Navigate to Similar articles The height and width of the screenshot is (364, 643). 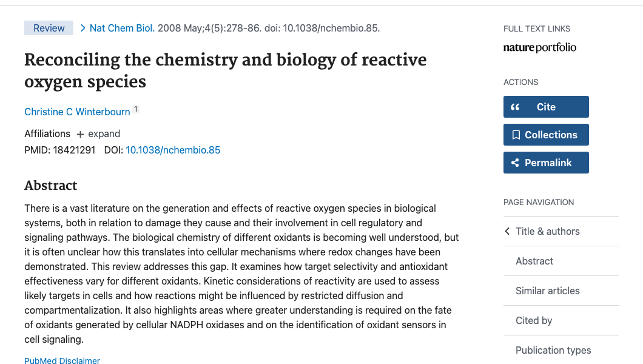coord(548,291)
